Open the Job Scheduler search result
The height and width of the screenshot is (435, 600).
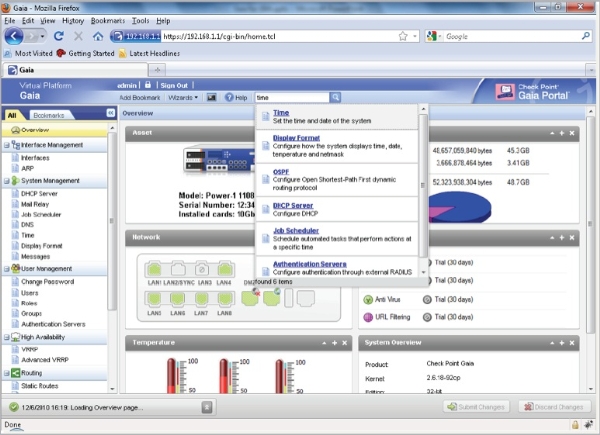[296, 230]
